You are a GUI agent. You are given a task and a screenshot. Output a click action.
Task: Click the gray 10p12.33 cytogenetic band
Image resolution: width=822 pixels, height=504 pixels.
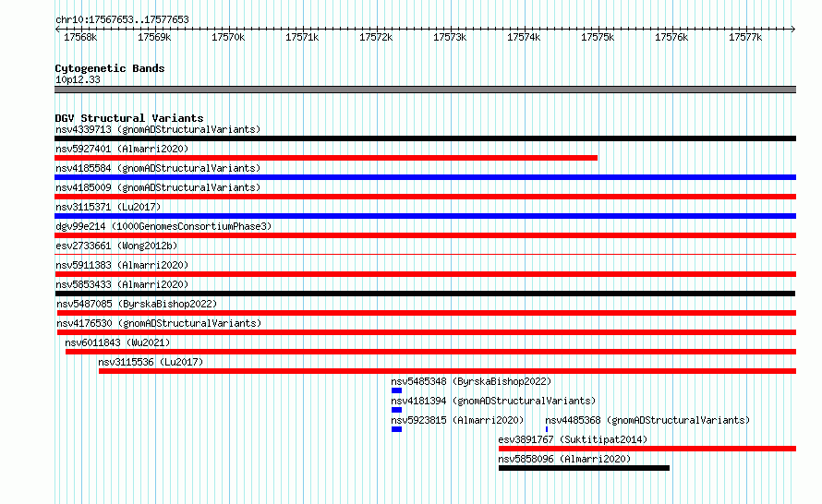pos(425,90)
